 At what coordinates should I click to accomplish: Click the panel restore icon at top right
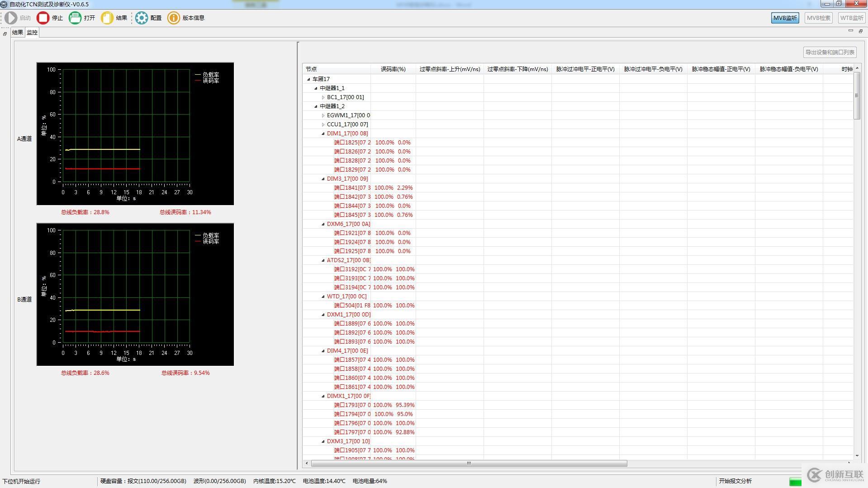tap(860, 31)
